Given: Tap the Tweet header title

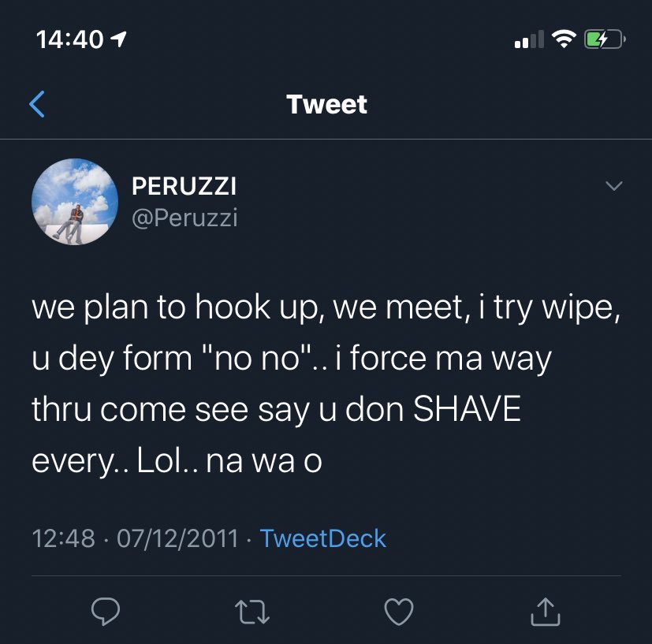Looking at the screenshot, I should (327, 104).
